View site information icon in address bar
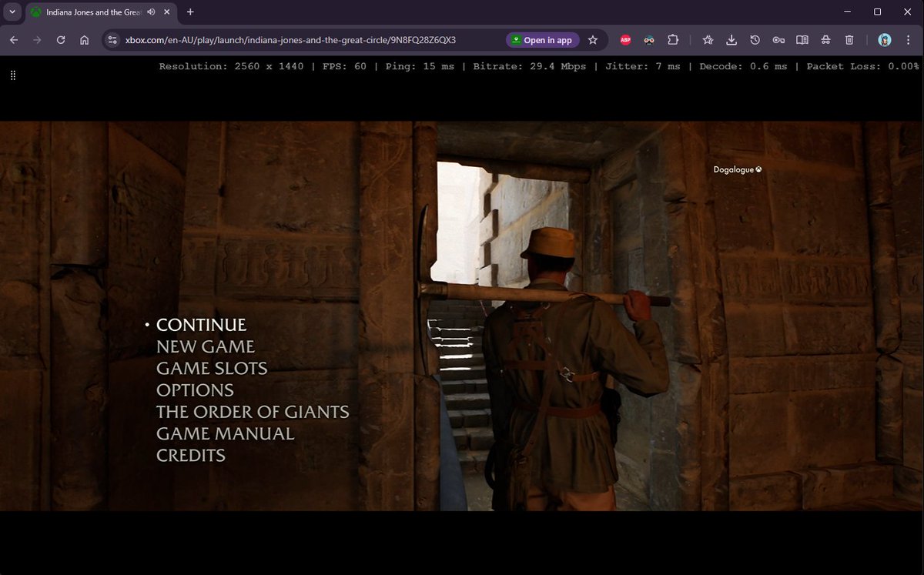 click(x=112, y=40)
